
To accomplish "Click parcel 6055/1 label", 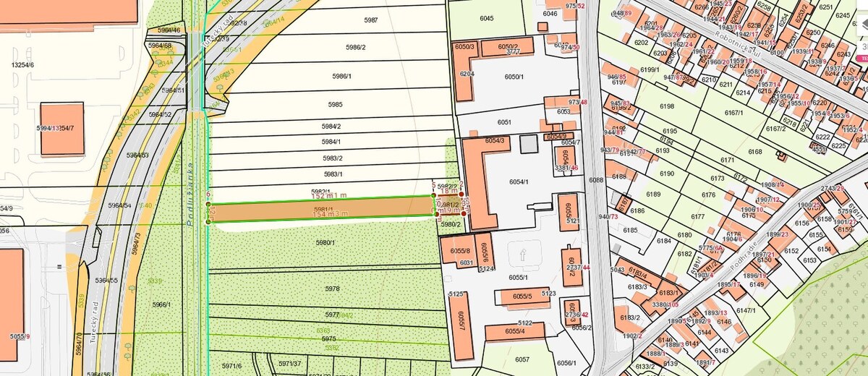I will (518, 278).
